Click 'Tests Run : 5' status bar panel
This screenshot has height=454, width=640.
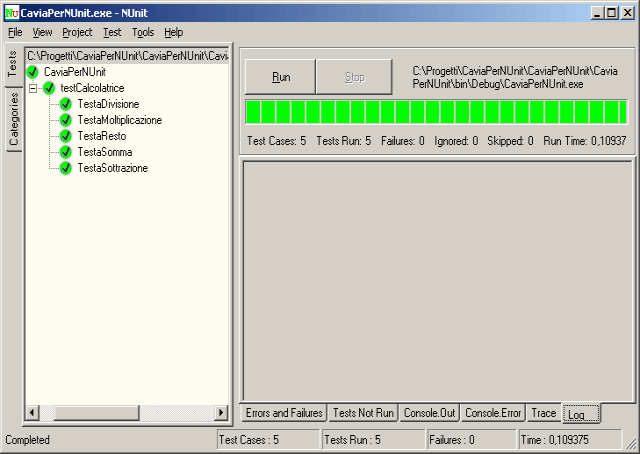(x=373, y=440)
